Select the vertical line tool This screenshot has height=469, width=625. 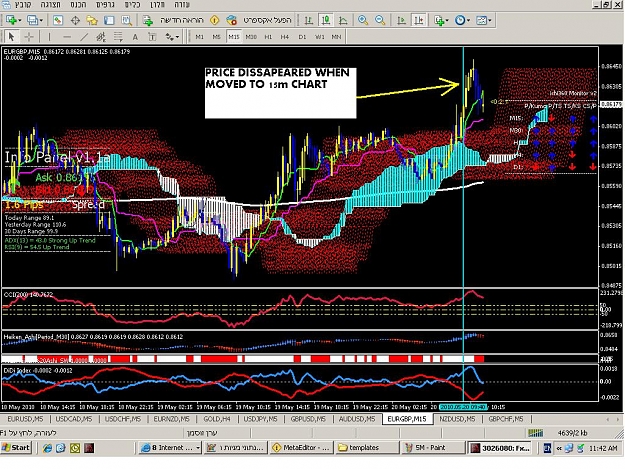click(x=49, y=37)
